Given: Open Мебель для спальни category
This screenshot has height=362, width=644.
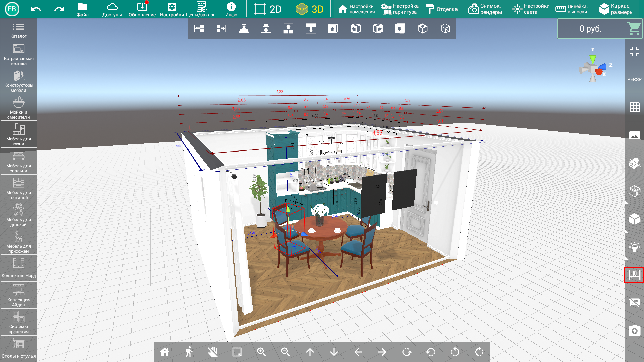Looking at the screenshot, I should click(x=18, y=162).
